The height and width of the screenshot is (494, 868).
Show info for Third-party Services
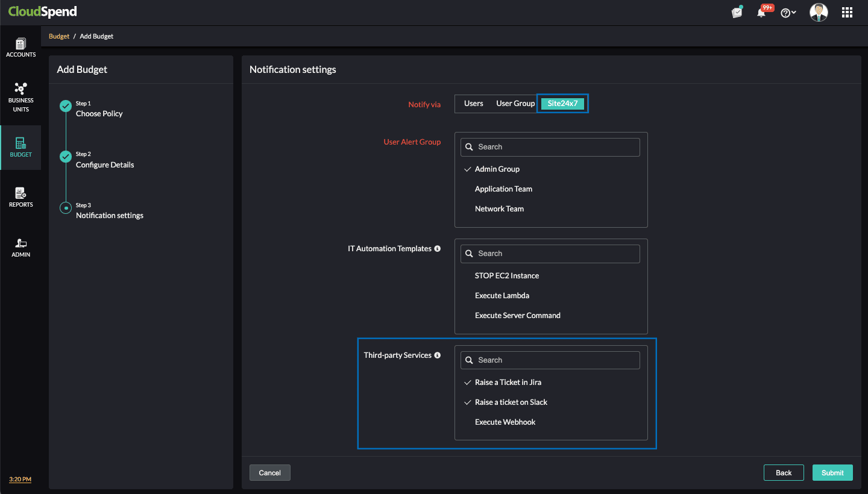click(x=438, y=355)
